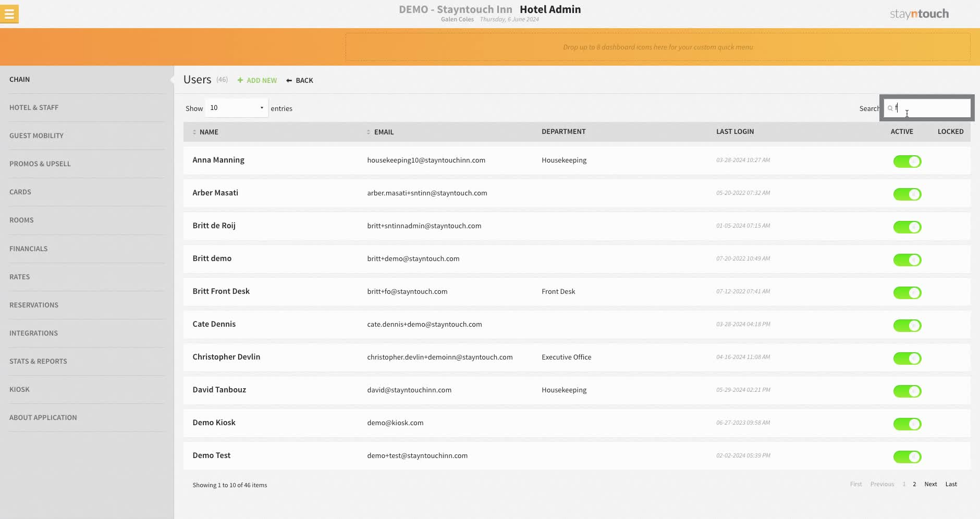Click email housekeeping10@stayntouchinn.com
This screenshot has height=519, width=980.
pyautogui.click(x=426, y=160)
